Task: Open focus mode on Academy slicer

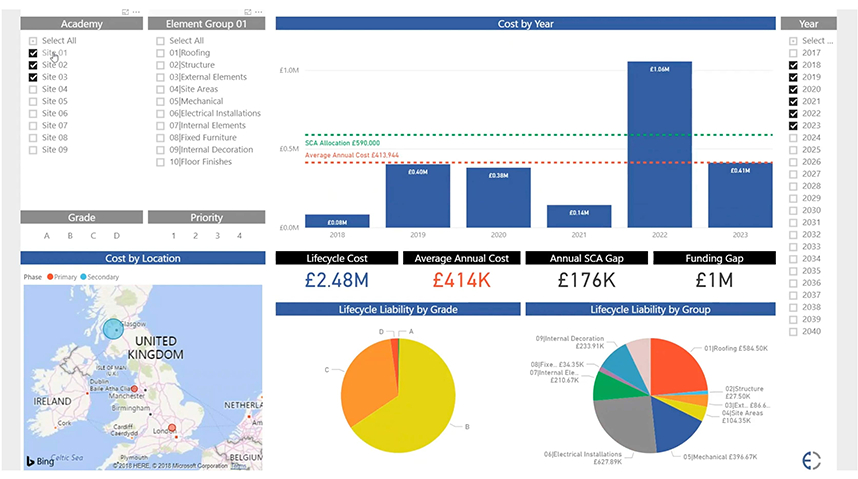Action: [124, 11]
